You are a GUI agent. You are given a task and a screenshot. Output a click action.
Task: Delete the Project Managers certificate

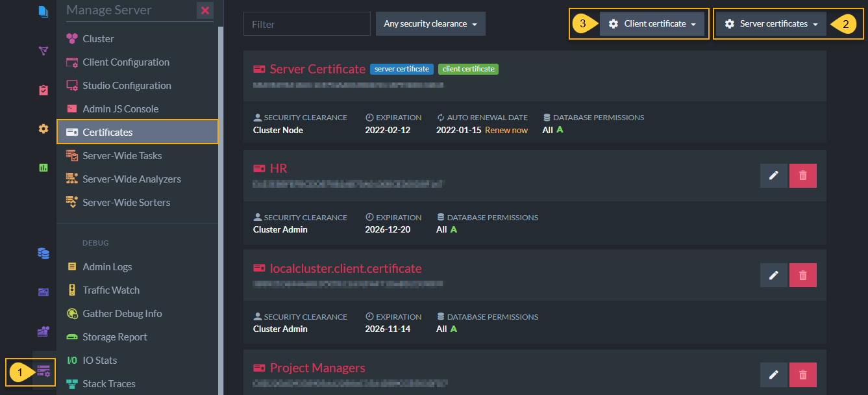pos(803,375)
